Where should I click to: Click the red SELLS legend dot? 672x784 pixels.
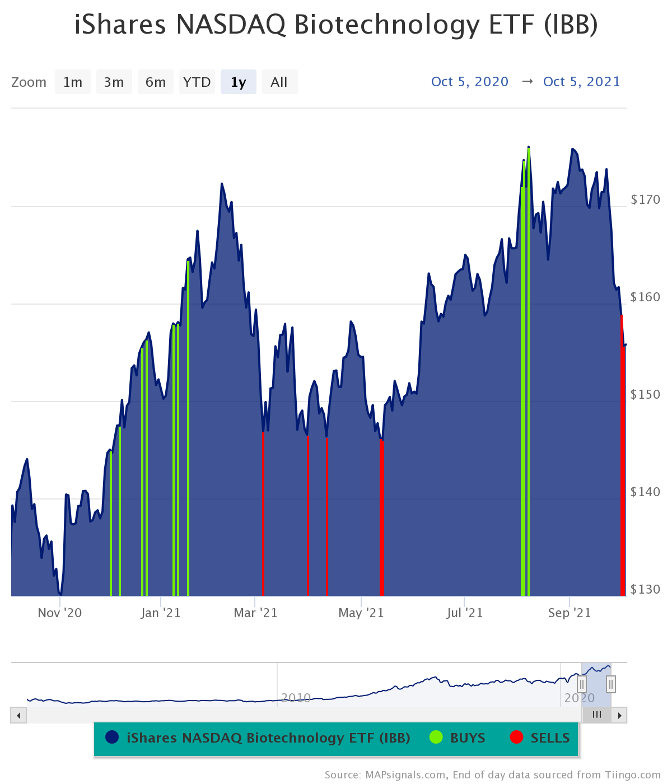point(517,738)
